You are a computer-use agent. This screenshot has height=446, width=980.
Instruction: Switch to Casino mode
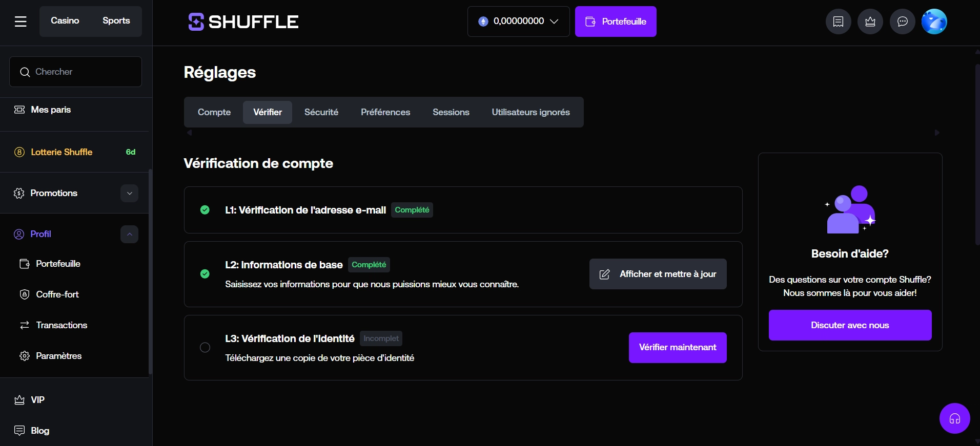pos(65,21)
